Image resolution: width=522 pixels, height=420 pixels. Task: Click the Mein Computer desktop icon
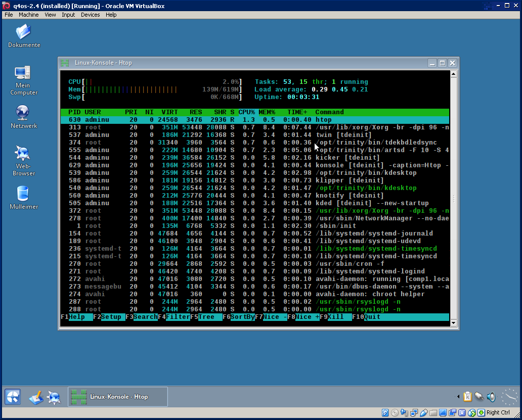point(23,74)
